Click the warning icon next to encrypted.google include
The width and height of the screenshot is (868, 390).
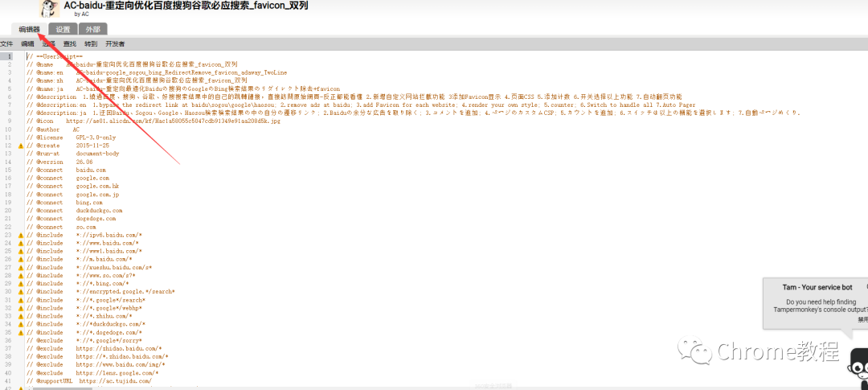(21, 291)
